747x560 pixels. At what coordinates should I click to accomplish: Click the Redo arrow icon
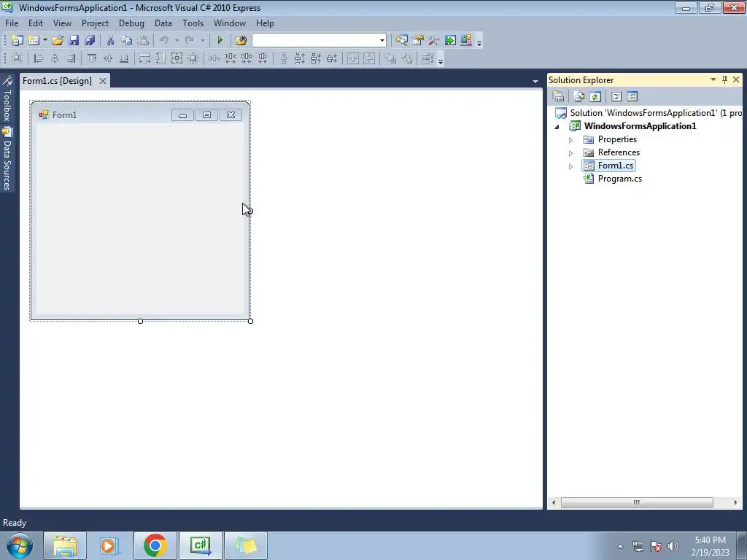click(190, 41)
